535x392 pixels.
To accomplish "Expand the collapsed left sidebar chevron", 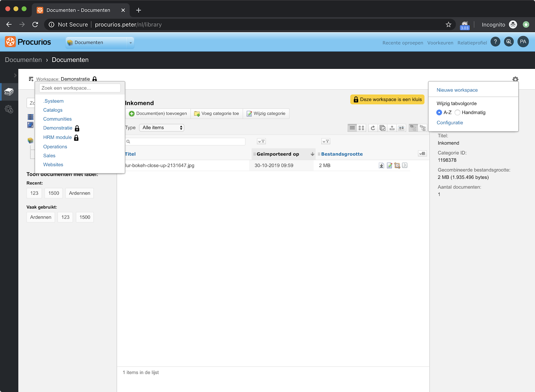I will (15, 76).
